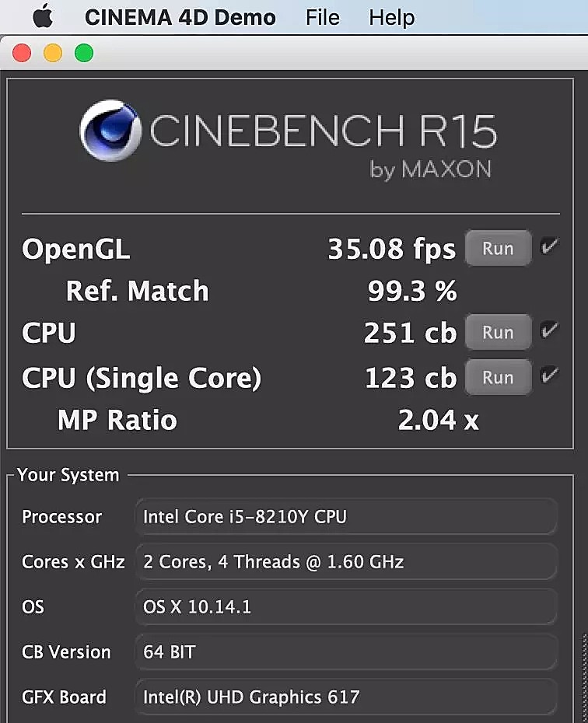Click the Cores x GHz field
588x723 pixels.
pos(346,562)
